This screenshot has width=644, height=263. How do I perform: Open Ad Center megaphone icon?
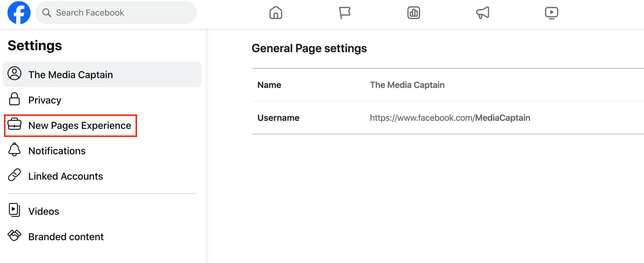click(x=482, y=13)
